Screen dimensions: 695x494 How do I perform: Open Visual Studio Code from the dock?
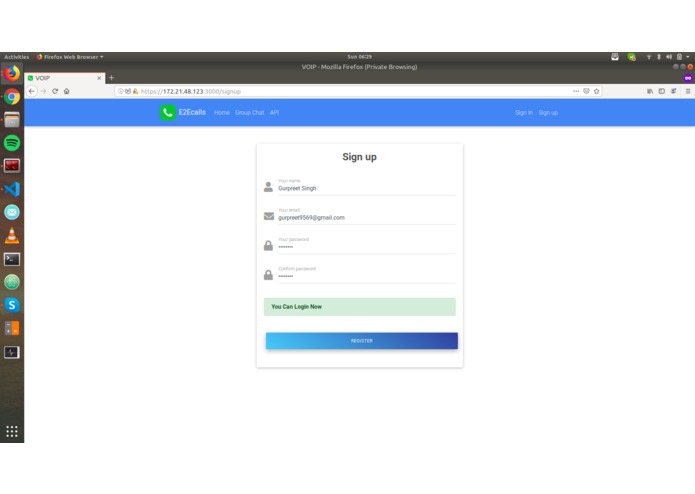(x=12, y=189)
